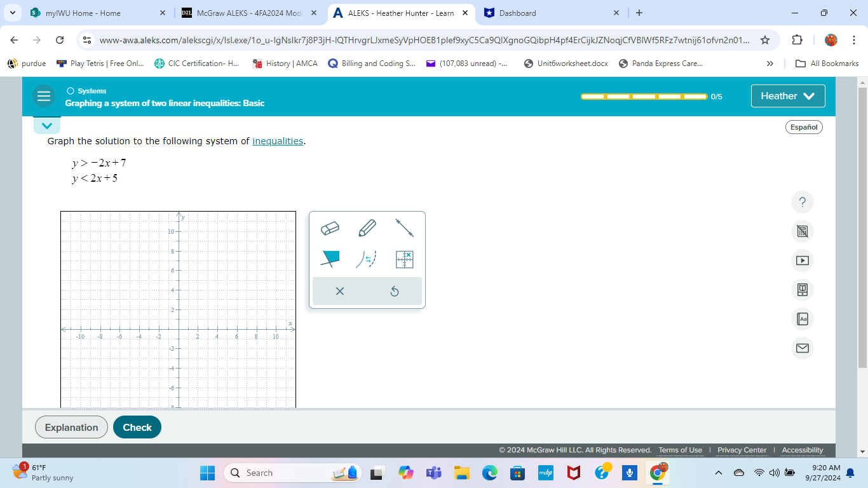
Task: Select the enter coordinates grid tool
Action: coord(405,259)
